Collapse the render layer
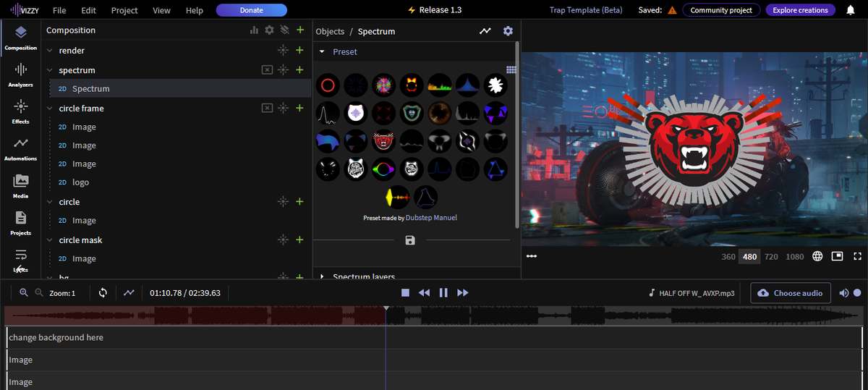This screenshot has width=868, height=390. (x=50, y=51)
